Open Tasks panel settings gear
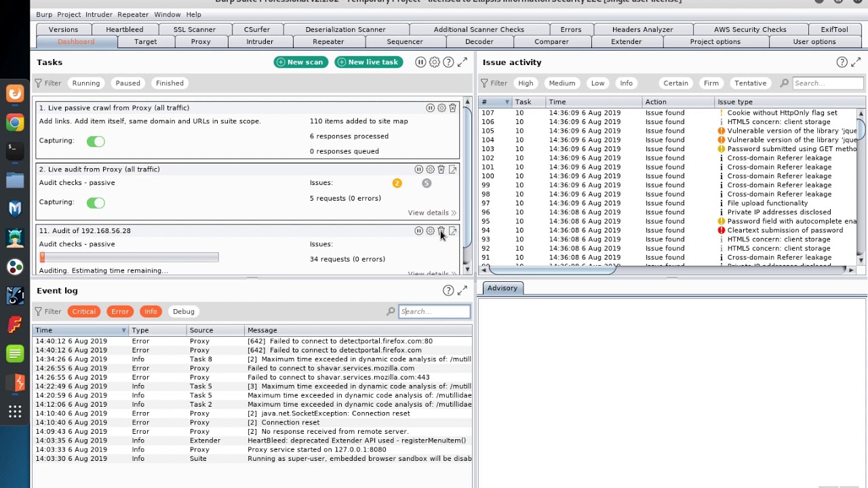The height and width of the screenshot is (488, 868). pos(434,62)
